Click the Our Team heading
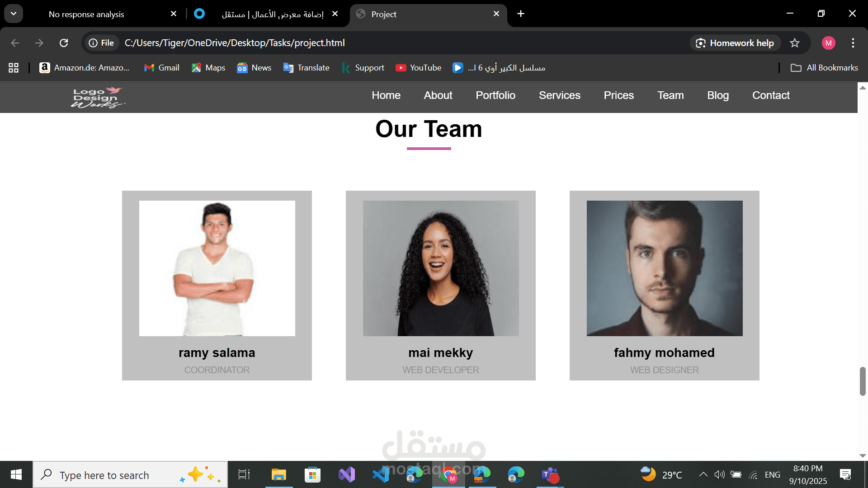 (429, 129)
